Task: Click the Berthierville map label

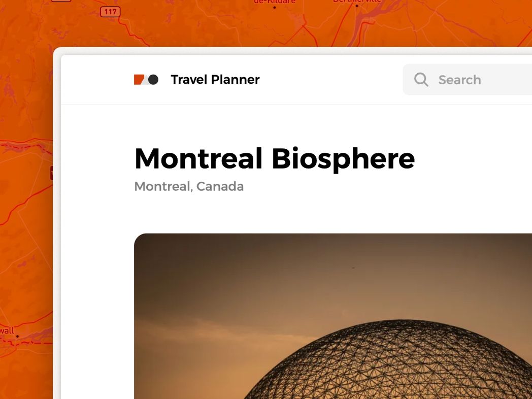Action: click(356, 1)
